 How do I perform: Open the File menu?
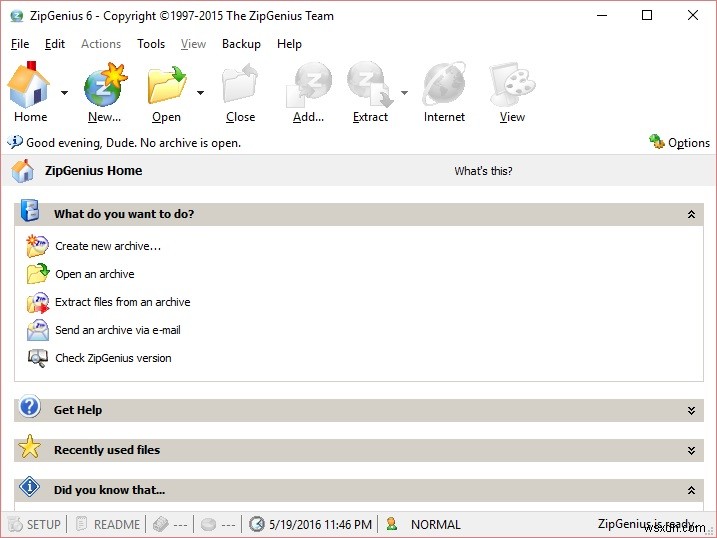point(20,44)
